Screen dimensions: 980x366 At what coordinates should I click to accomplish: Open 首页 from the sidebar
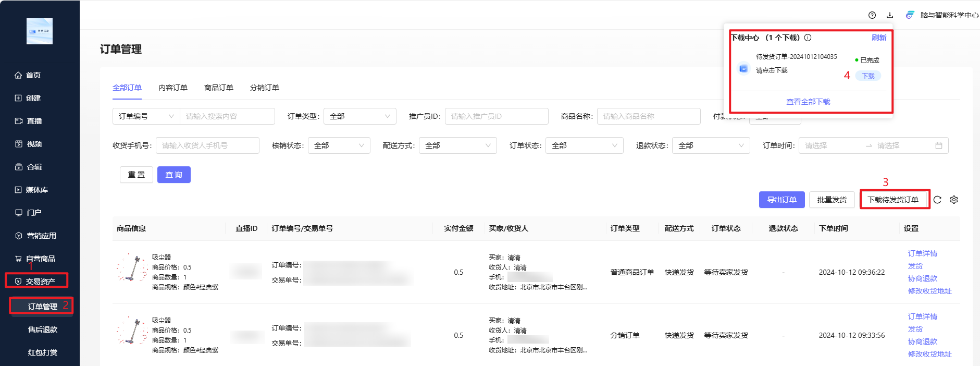33,75
